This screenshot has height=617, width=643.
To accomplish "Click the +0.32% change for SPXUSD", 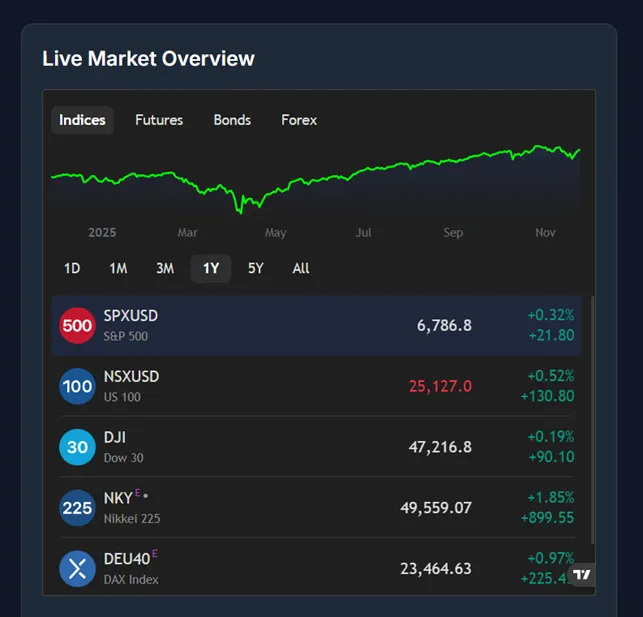I will 551,315.
